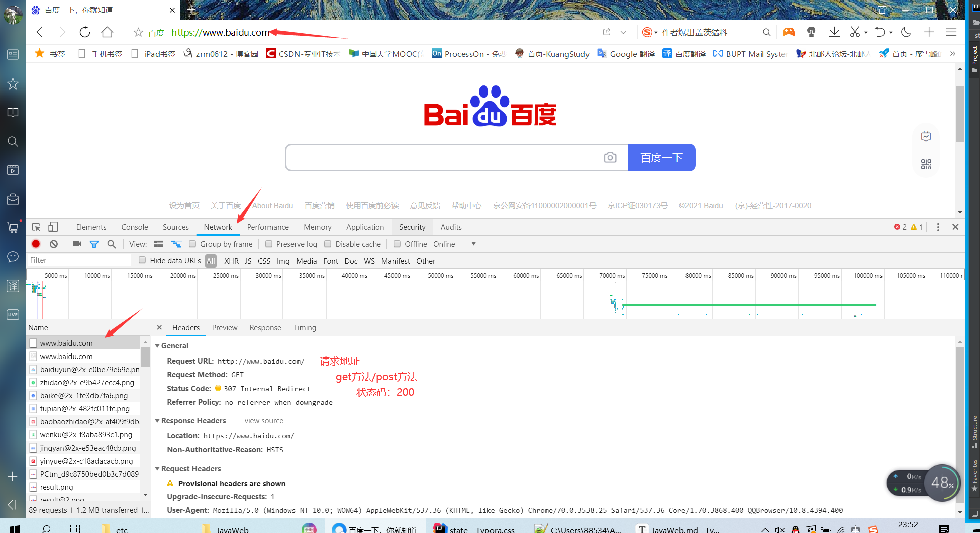Close the DevTools panel
This screenshot has width=980, height=533.
pos(955,227)
